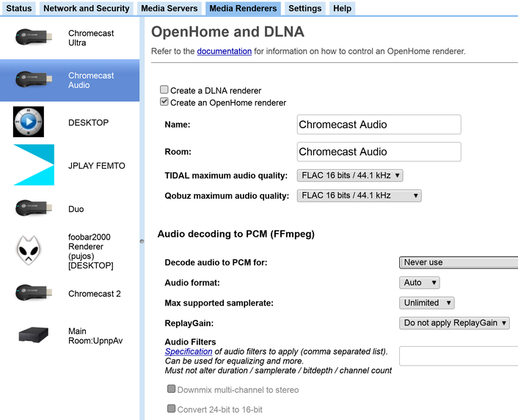Click the sidebar splitter handle dot
518x420 pixels.
pos(142,241)
